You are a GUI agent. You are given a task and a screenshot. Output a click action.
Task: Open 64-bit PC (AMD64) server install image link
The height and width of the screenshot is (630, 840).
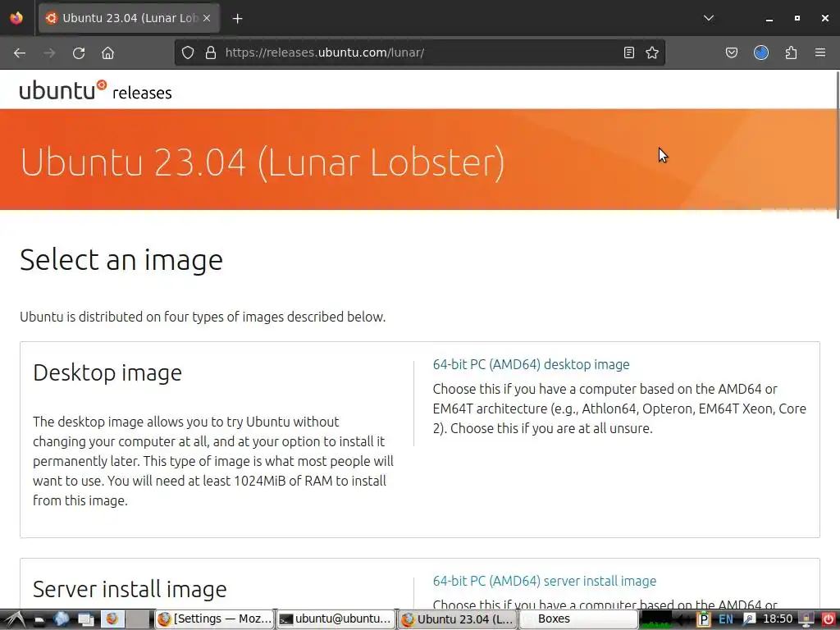(545, 581)
